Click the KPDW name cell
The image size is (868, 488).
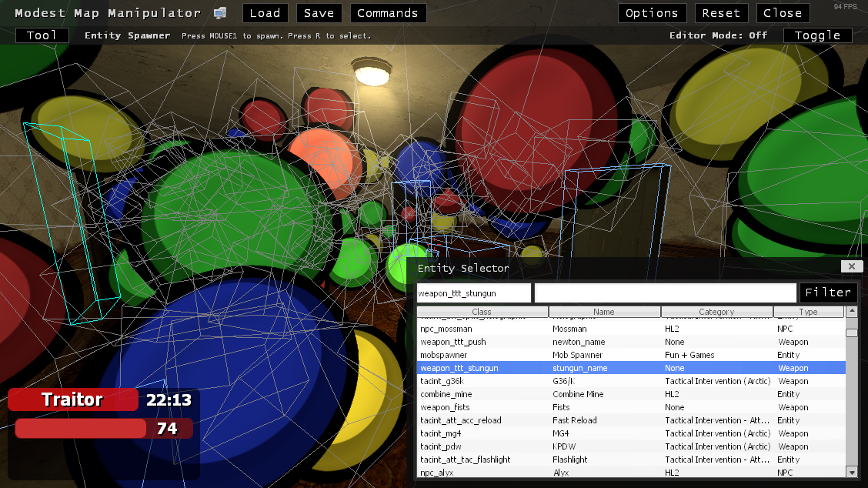point(564,446)
